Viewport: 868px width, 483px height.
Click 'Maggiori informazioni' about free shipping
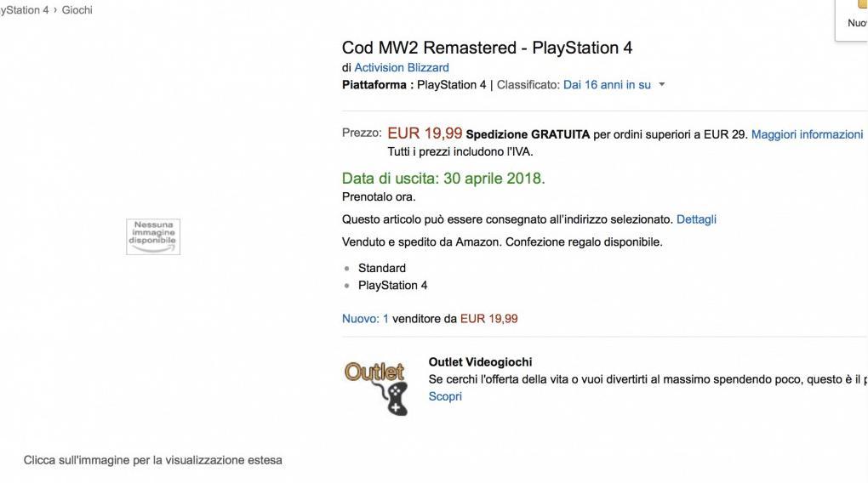click(x=807, y=134)
